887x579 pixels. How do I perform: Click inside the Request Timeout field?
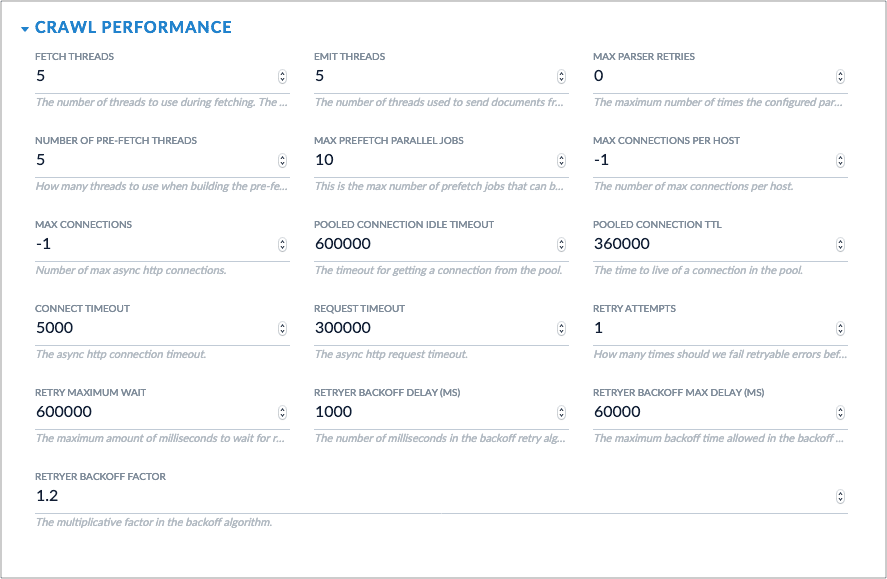430,327
